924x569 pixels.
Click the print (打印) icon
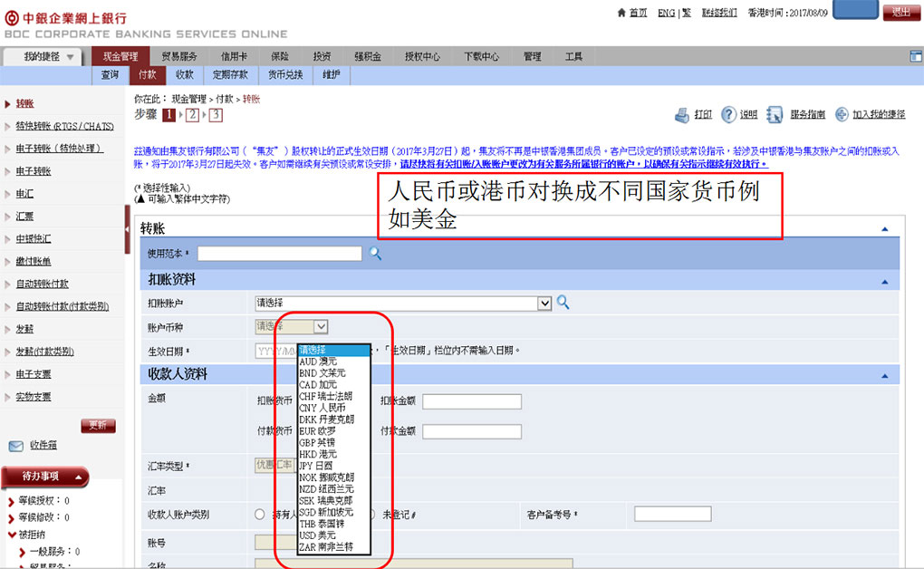(x=682, y=115)
